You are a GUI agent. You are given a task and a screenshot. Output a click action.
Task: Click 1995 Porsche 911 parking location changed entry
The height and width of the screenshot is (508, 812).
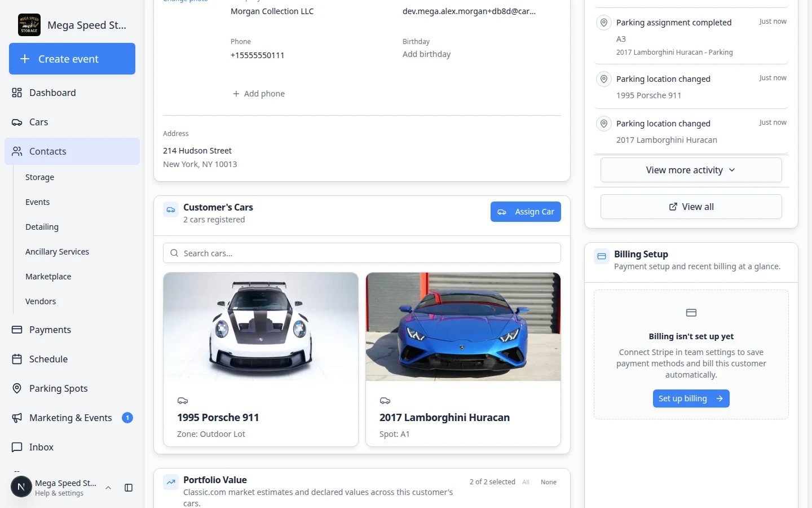click(x=691, y=86)
